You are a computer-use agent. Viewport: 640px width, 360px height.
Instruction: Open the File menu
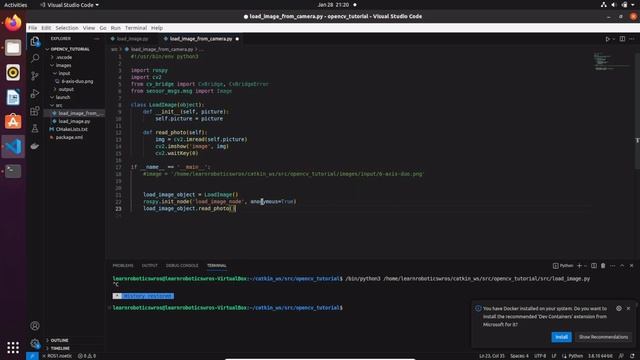pos(33,28)
